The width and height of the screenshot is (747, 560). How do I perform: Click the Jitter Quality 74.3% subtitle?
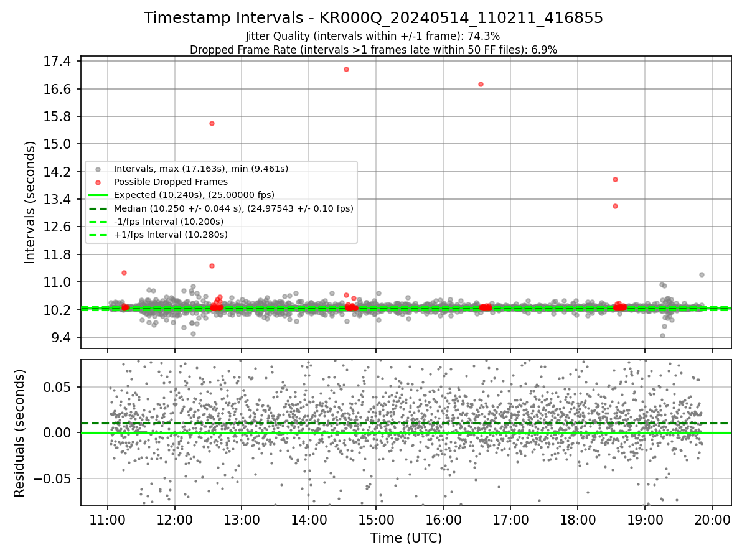[x=373, y=36]
